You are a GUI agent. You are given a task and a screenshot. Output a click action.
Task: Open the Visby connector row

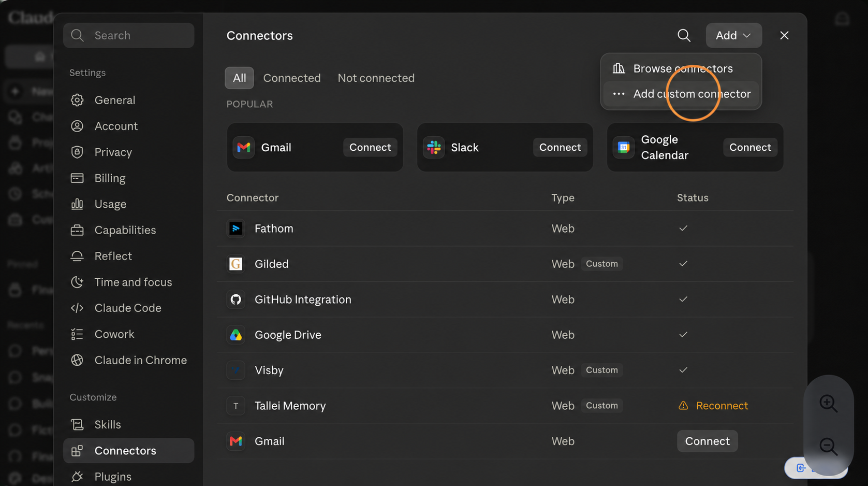pos(505,370)
